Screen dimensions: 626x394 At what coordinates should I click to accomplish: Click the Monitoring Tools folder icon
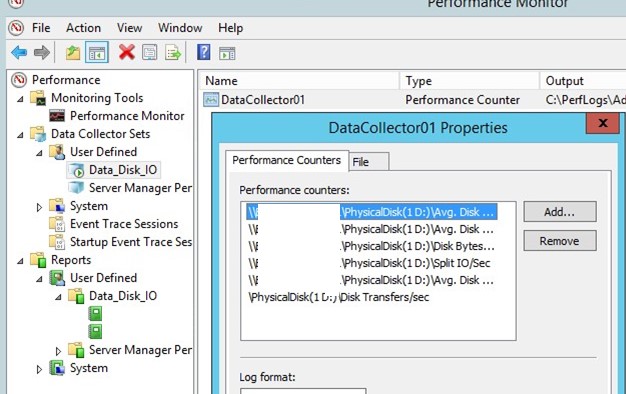(39, 98)
